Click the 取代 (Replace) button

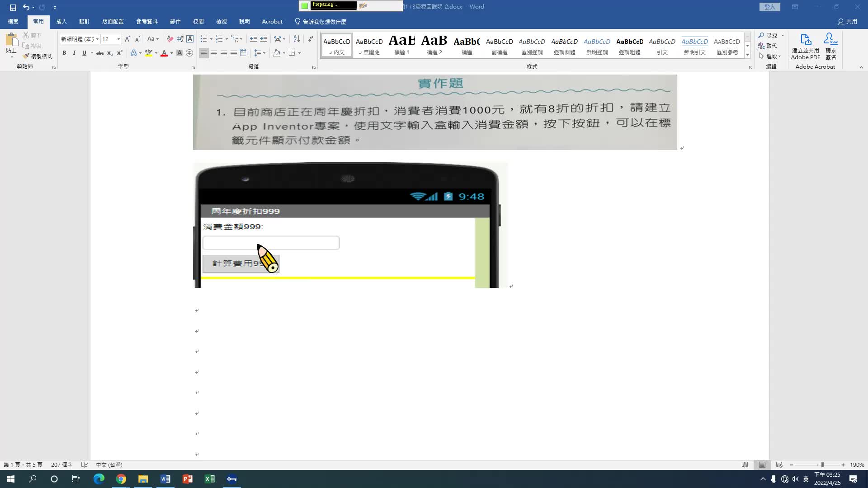[768, 46]
